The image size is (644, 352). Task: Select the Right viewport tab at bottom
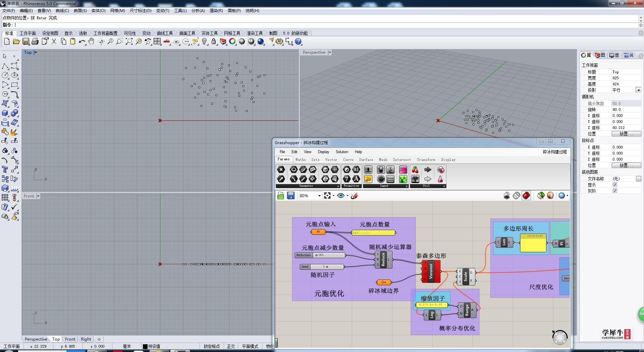86,339
